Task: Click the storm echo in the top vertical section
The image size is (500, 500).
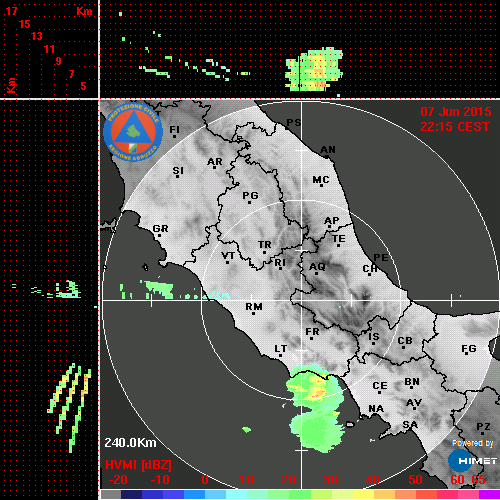Action: (314, 69)
